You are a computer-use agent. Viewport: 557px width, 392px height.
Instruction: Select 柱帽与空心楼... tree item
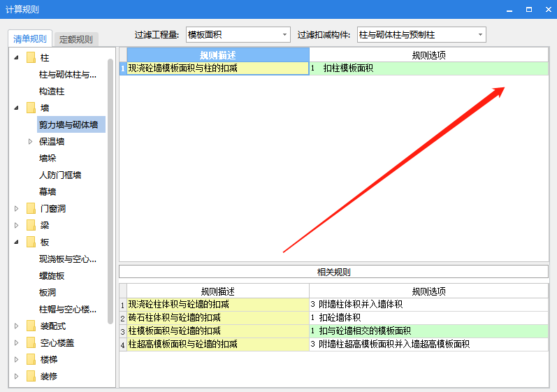click(x=68, y=310)
